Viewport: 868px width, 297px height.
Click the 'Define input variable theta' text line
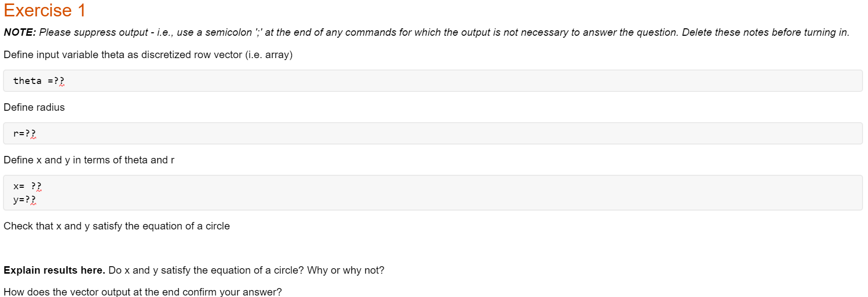pyautogui.click(x=148, y=55)
